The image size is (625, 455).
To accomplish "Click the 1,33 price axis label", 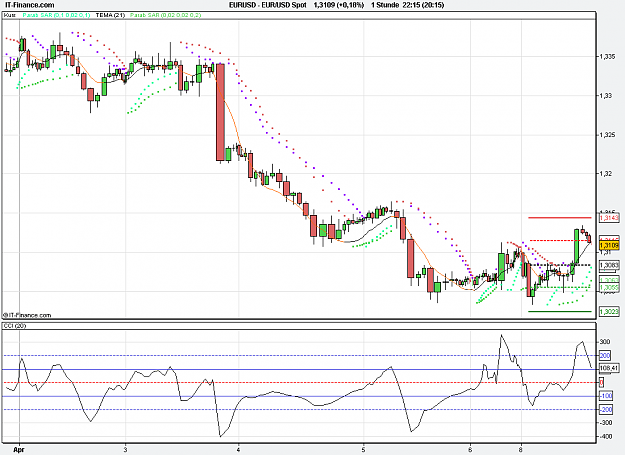I will pos(605,96).
